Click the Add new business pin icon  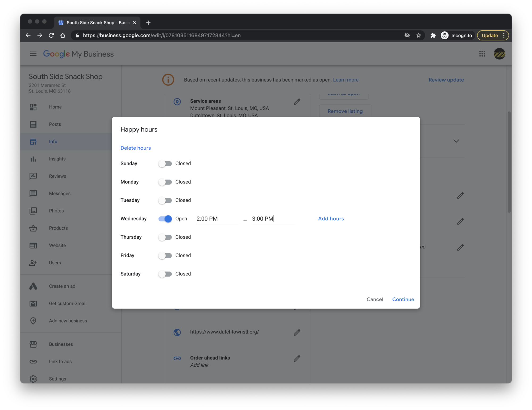tap(33, 321)
